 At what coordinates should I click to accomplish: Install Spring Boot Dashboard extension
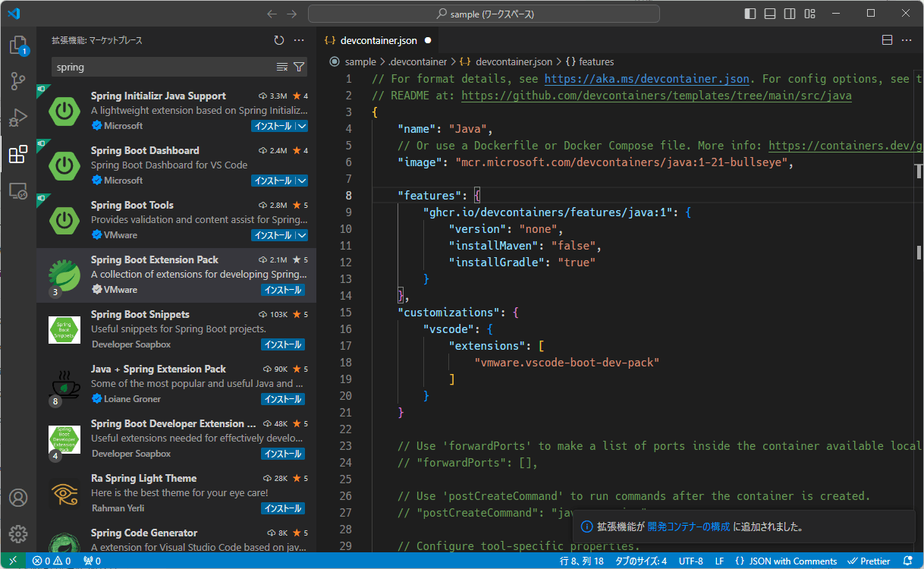[273, 181]
